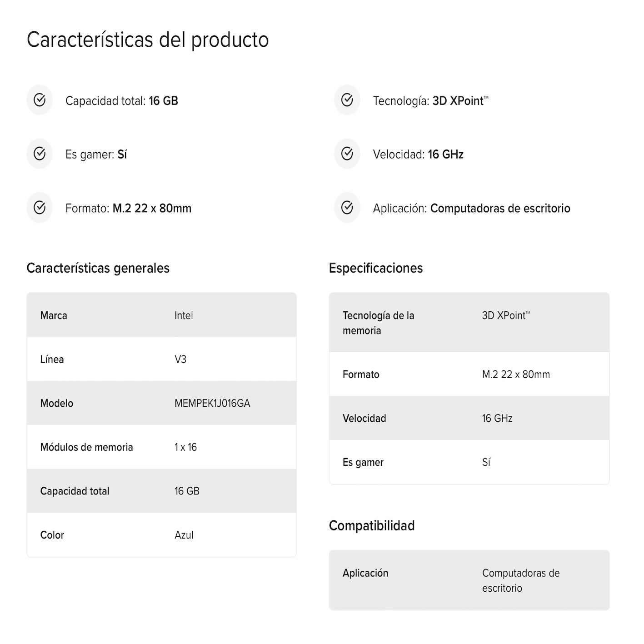The image size is (644, 644).
Task: Click the checkmark icon beside Velocidad 16 GHz
Action: 347,154
